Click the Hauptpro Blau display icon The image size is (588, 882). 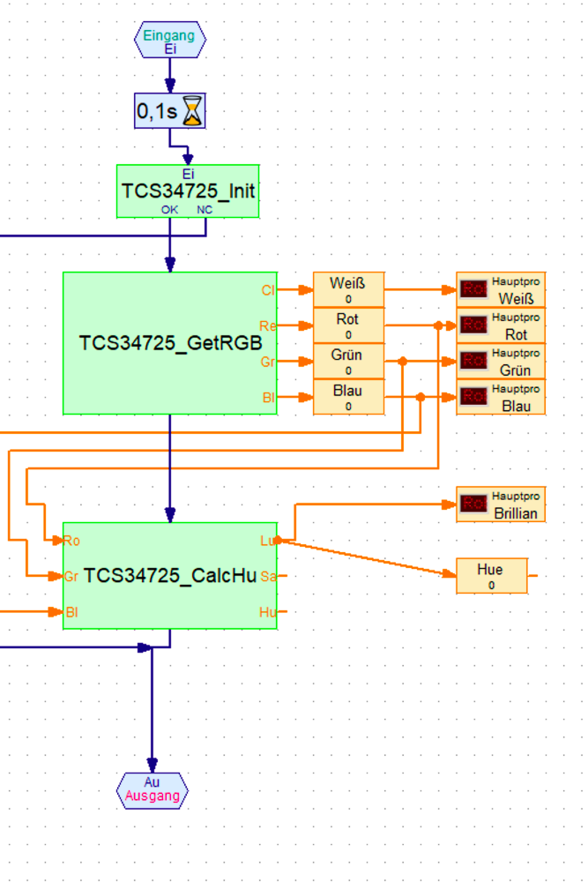click(473, 396)
